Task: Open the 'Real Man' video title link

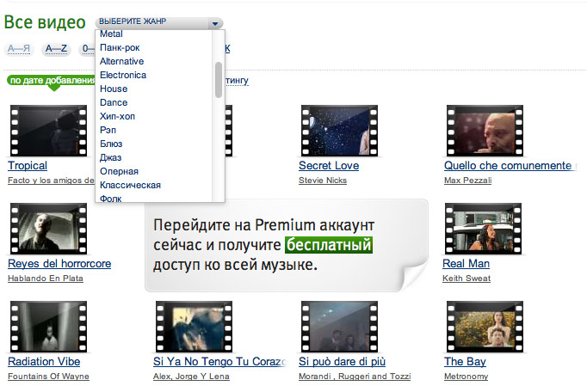Action: (466, 264)
